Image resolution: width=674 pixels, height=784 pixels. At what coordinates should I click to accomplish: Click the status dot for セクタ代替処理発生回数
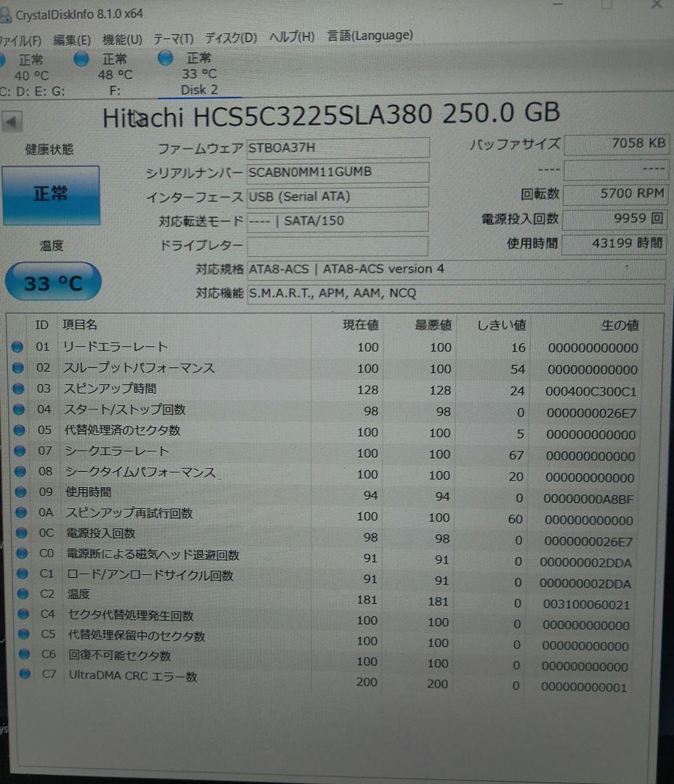(23, 613)
